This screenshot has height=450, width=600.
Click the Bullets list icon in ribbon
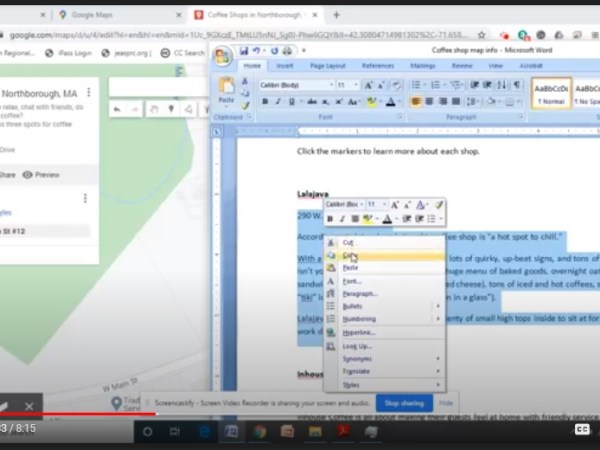point(416,85)
